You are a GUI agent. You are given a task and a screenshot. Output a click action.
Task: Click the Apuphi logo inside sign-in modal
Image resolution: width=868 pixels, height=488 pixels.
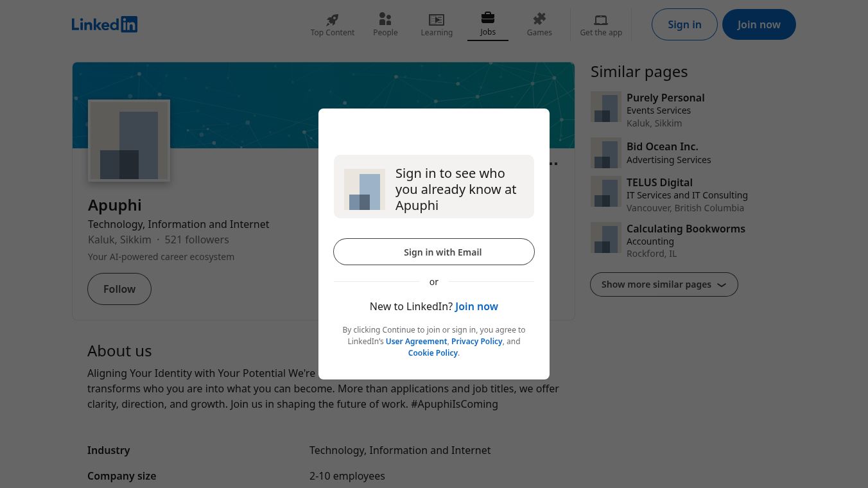[365, 189]
